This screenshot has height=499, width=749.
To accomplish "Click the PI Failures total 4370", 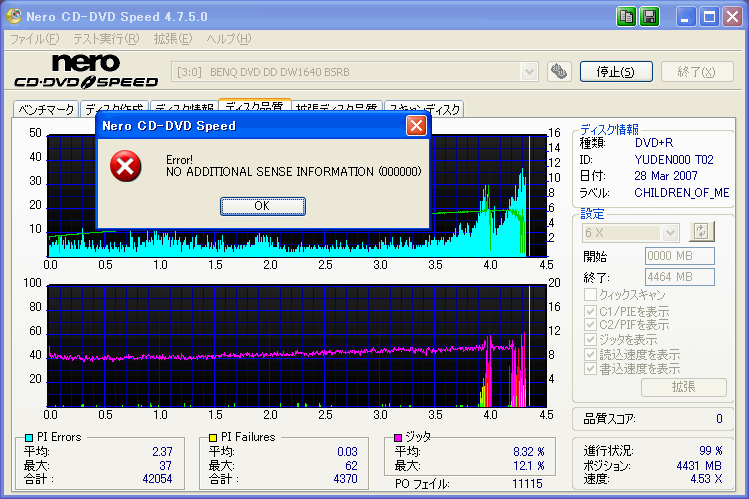I will click(x=345, y=479).
